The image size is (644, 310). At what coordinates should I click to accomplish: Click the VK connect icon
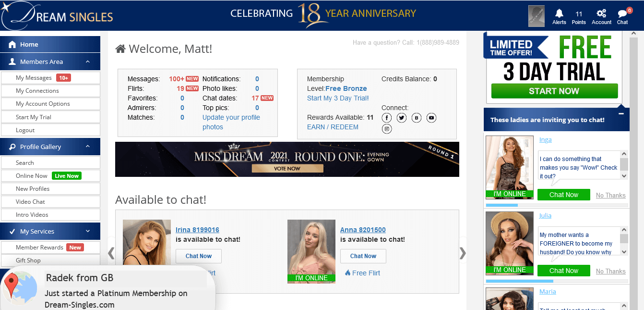(417, 118)
